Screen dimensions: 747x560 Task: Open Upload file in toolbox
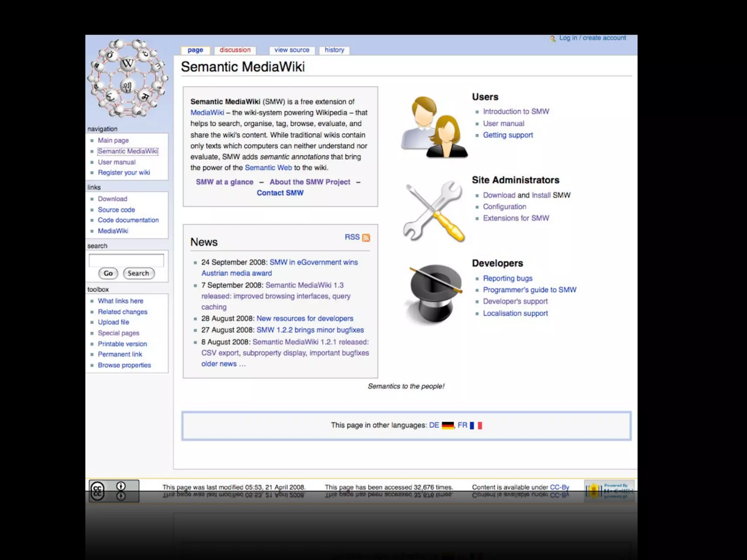pyautogui.click(x=113, y=322)
